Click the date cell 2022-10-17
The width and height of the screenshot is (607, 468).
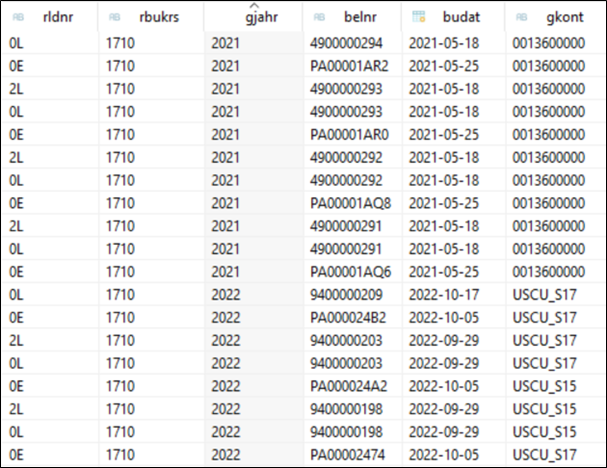[x=454, y=295]
